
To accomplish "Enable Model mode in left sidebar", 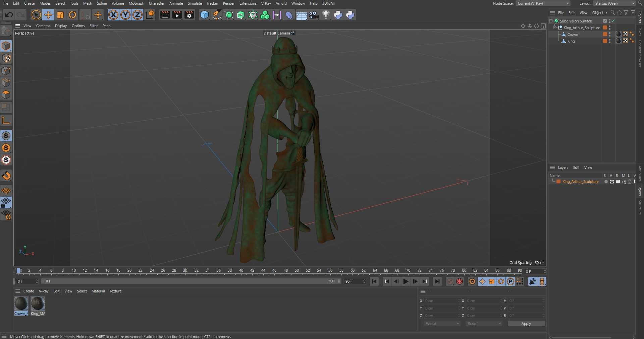I will click(x=6, y=46).
